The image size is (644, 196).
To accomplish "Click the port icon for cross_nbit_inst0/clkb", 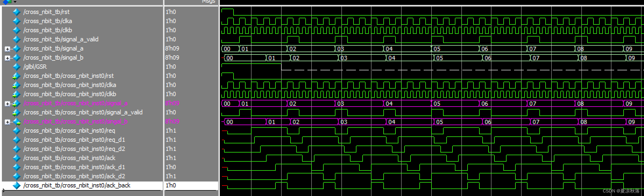I will pyautogui.click(x=17, y=94).
